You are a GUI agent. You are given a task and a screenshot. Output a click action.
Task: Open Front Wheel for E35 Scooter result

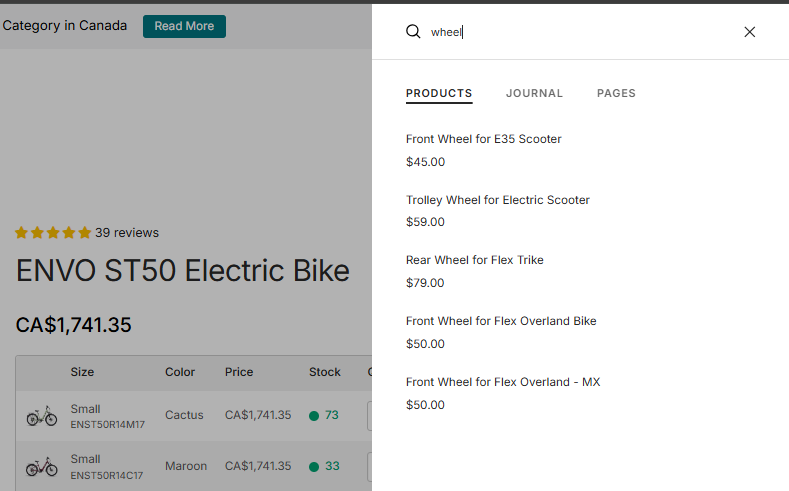pyautogui.click(x=484, y=139)
